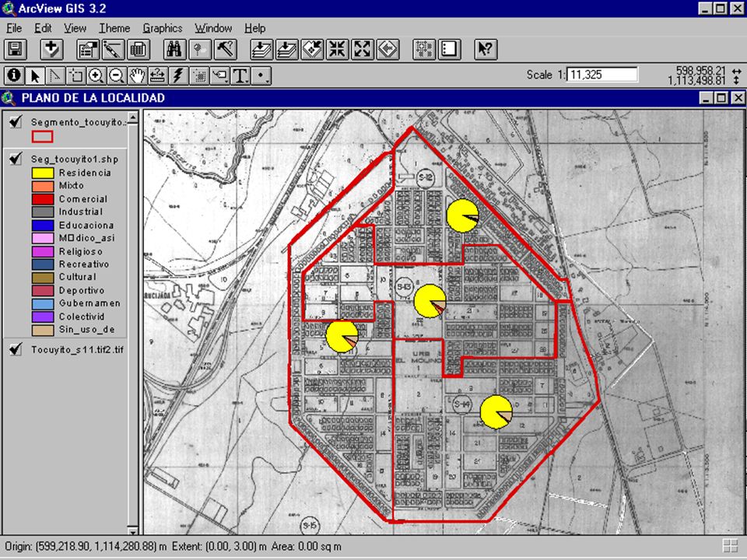747x560 pixels.
Task: Open Theme Properties from the toolbar
Action: (88, 50)
